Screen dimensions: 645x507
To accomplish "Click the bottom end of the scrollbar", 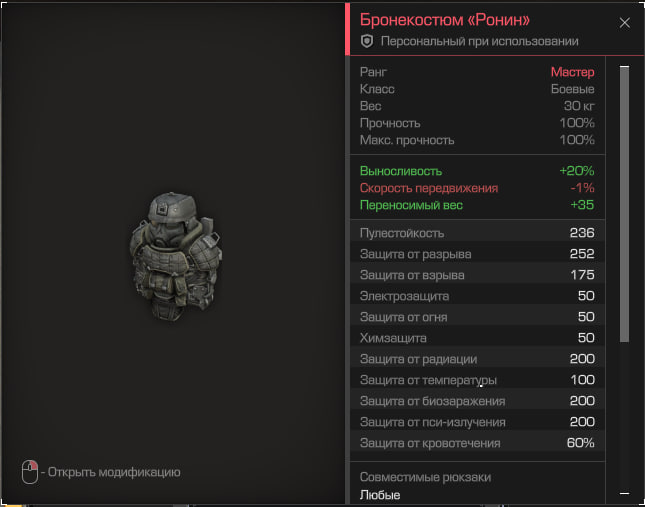I will click(624, 494).
